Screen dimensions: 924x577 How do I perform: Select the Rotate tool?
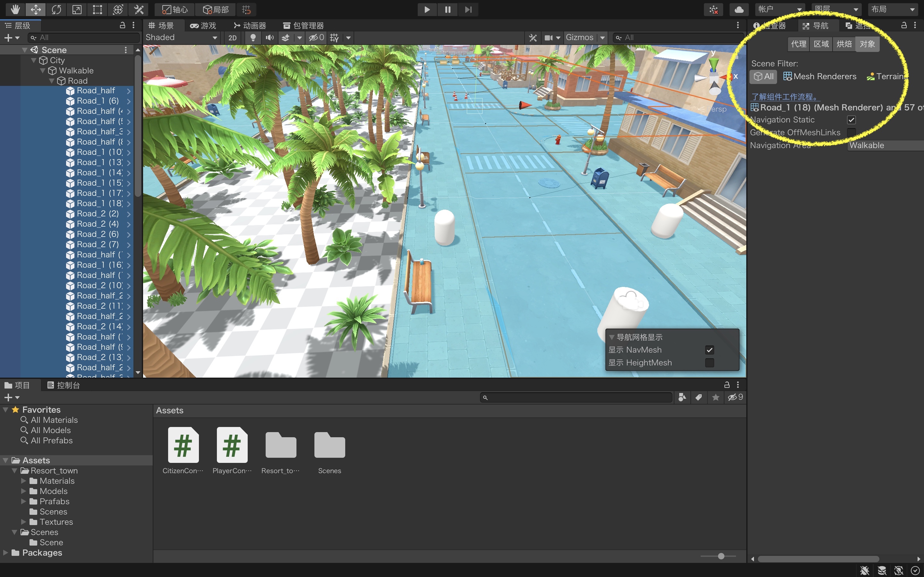click(x=56, y=10)
